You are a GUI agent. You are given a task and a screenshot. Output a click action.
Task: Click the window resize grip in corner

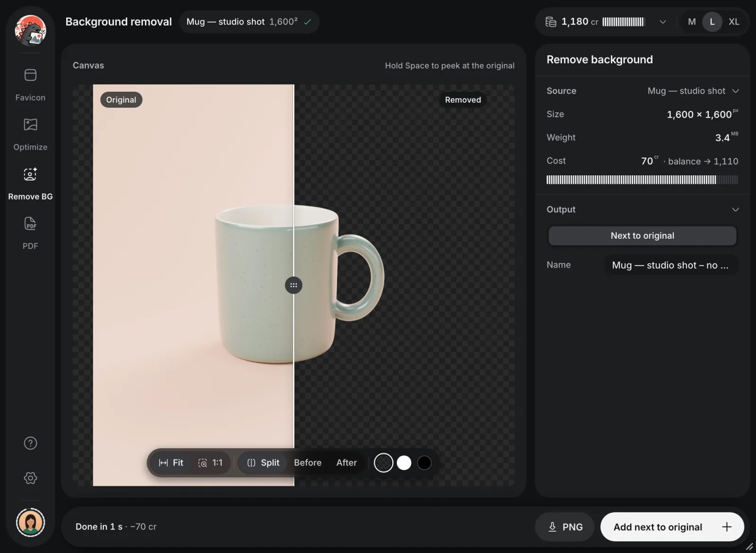749,546
